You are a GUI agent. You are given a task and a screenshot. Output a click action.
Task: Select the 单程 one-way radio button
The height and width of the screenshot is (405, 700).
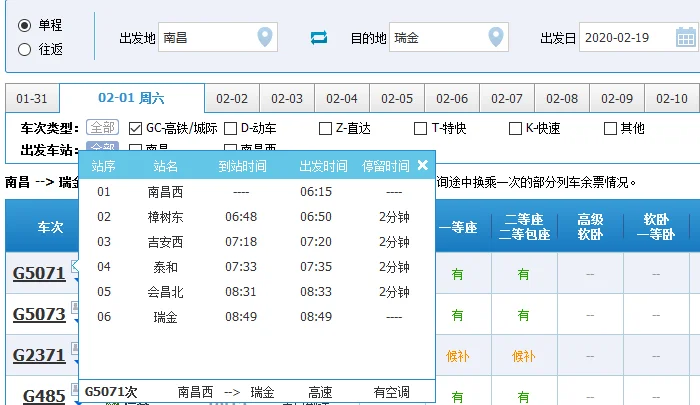(x=24, y=25)
